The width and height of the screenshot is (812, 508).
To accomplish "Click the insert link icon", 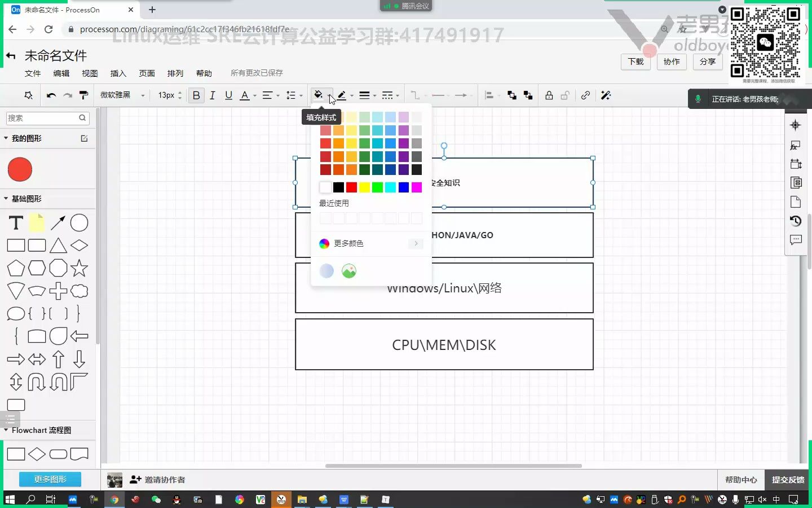I will [585, 95].
